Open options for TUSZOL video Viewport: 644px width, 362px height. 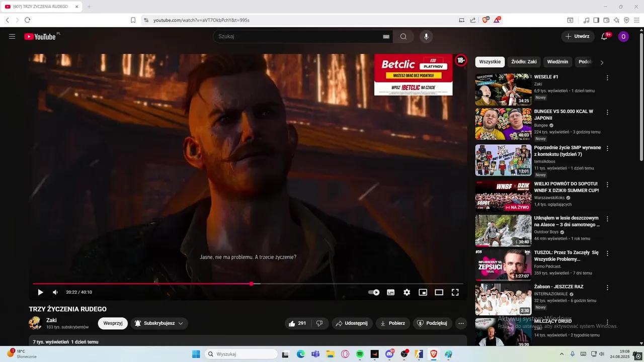point(607,253)
